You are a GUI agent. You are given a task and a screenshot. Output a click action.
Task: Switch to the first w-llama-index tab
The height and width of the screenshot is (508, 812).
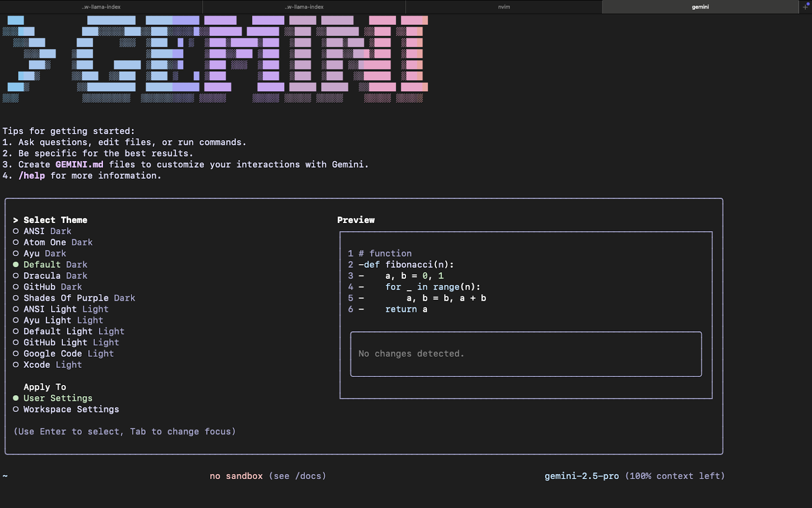[x=101, y=7]
